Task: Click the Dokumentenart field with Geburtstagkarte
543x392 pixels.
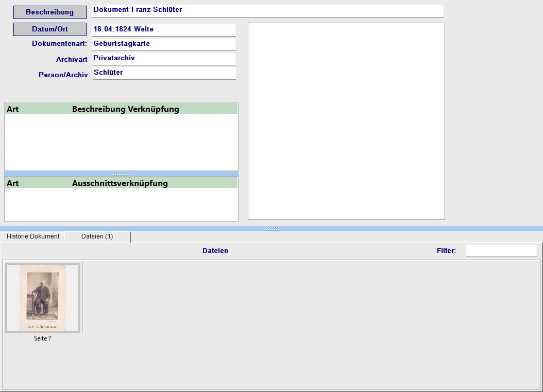Action: tap(164, 44)
